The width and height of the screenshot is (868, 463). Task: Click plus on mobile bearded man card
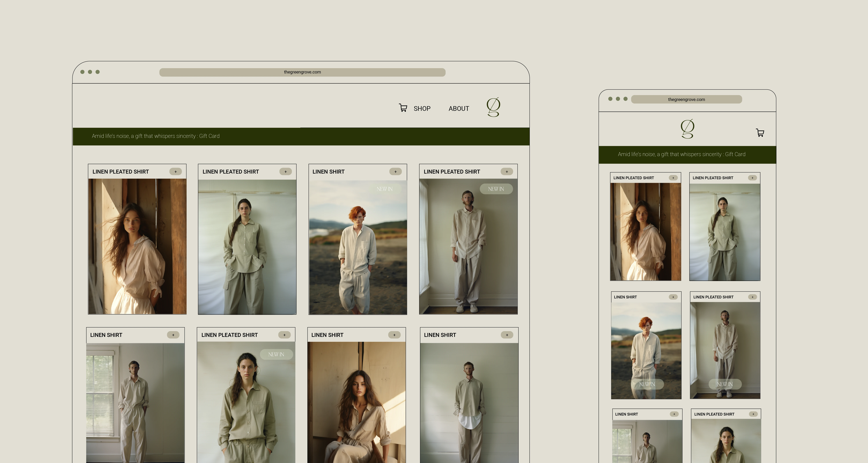752,297
